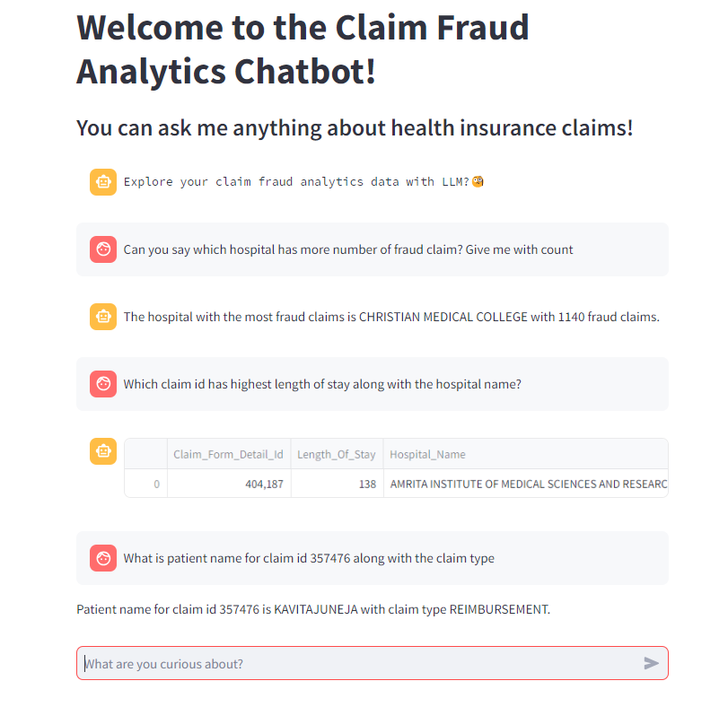728x707 pixels.
Task: Click the bot avatar next to the CHRISTIAN MEDICAL COLLEGE reply
Action: click(x=102, y=316)
